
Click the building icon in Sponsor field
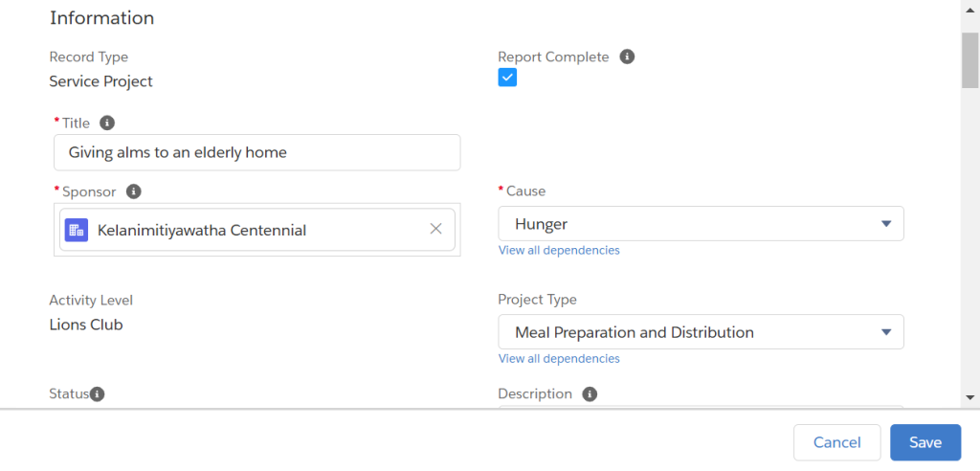pos(77,230)
